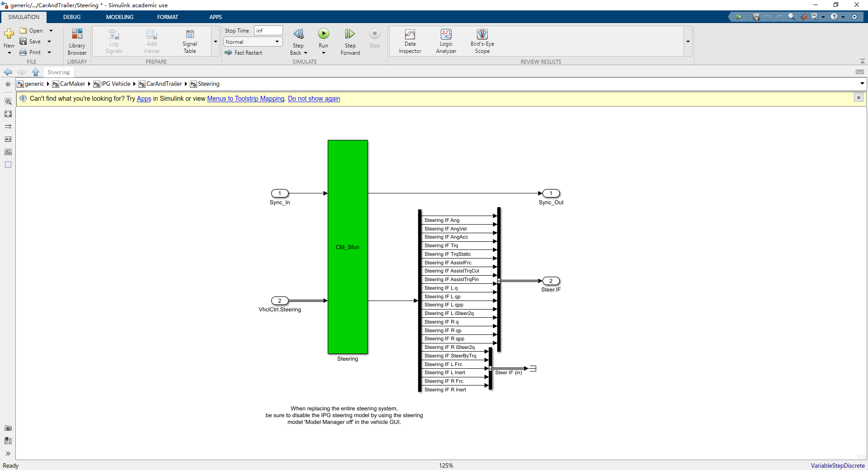Open the FORMAT tab
This screenshot has height=470, width=868.
pyautogui.click(x=168, y=17)
